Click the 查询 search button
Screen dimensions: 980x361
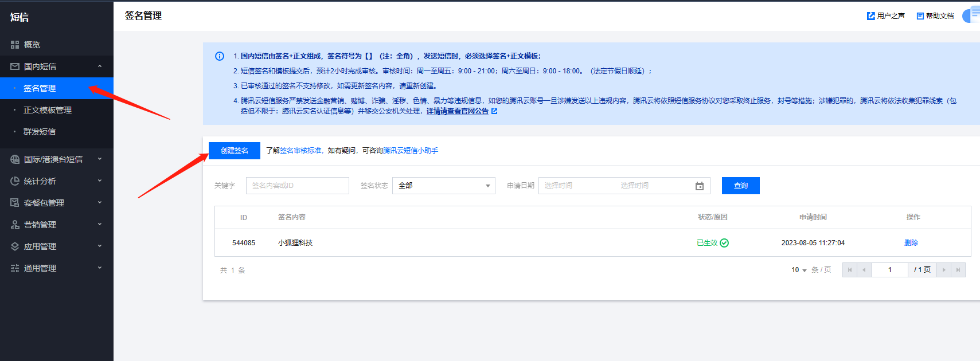click(x=741, y=186)
